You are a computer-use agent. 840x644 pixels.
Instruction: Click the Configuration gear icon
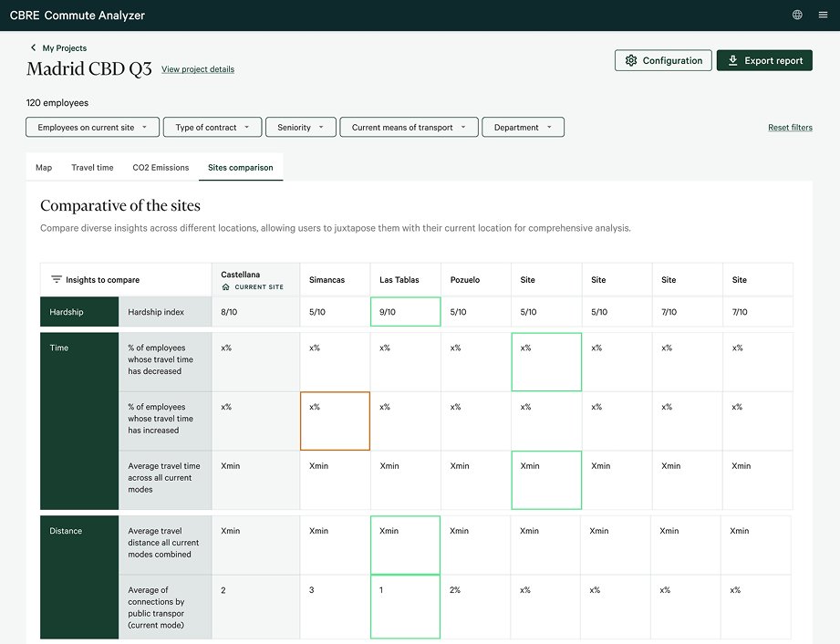(631, 60)
